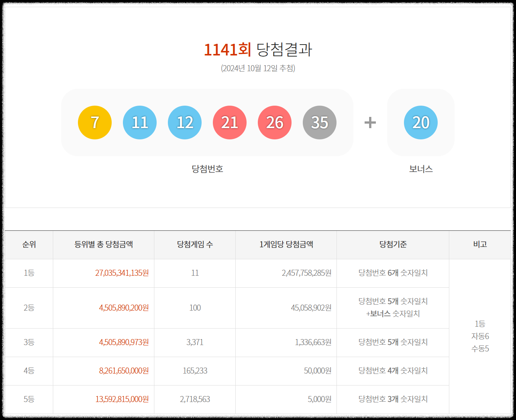Click the 당첨번호 label
The width and height of the screenshot is (516, 420).
click(207, 169)
